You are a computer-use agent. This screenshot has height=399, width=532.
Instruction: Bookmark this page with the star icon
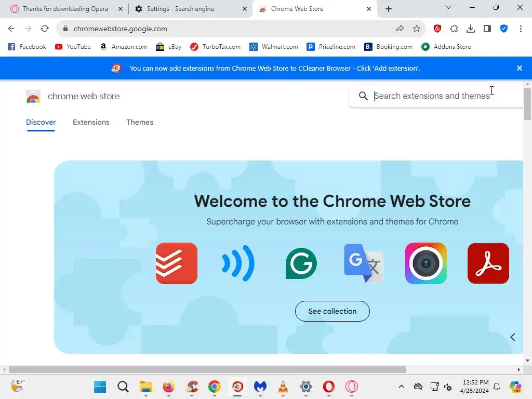(417, 29)
